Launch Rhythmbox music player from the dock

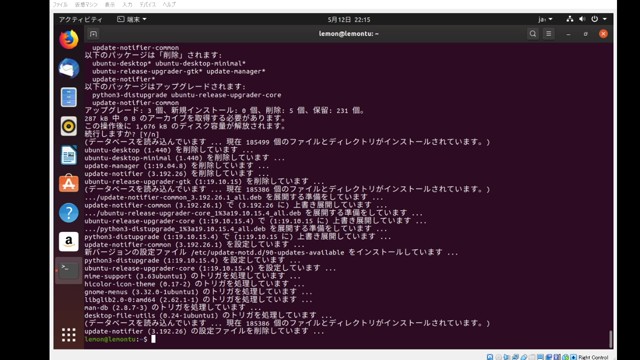[x=69, y=126]
